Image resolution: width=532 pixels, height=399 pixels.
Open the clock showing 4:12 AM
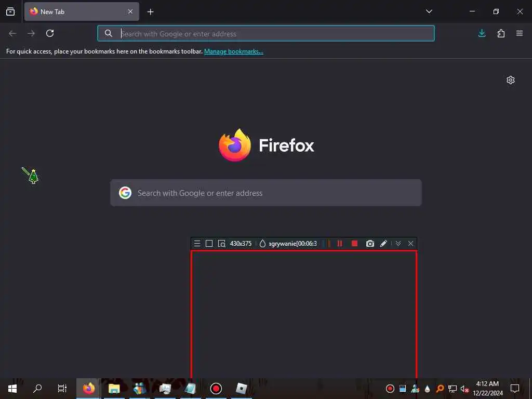tap(487, 389)
